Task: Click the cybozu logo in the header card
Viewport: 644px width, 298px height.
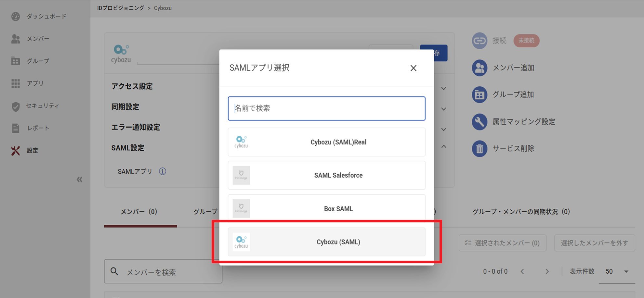Action: click(121, 54)
